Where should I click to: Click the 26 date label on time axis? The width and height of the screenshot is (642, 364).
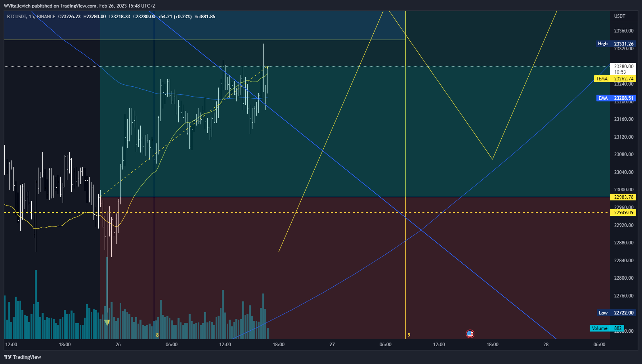118,345
